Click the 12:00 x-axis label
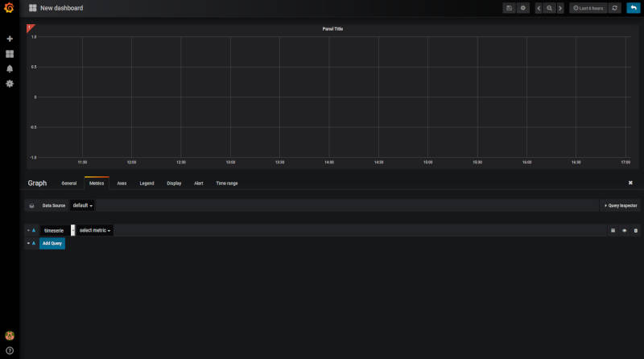Viewport: 644px width, 359px height. [x=131, y=163]
